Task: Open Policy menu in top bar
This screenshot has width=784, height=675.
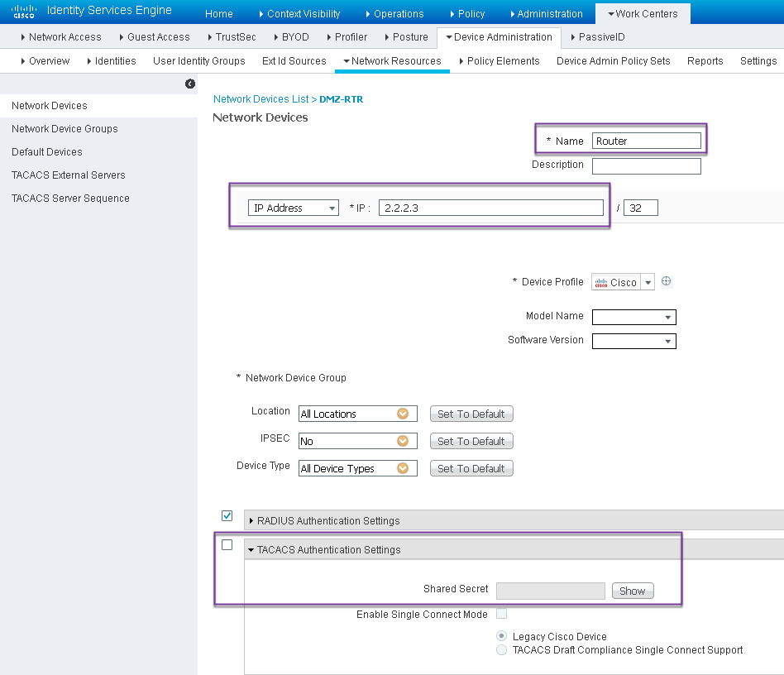Action: pos(467,14)
